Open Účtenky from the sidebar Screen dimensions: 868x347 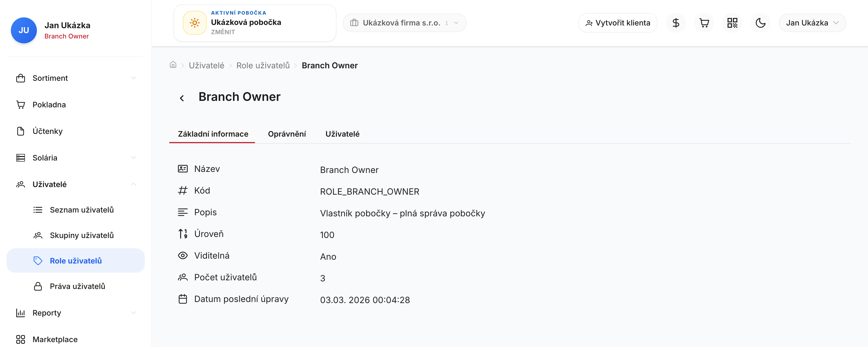click(x=76, y=131)
